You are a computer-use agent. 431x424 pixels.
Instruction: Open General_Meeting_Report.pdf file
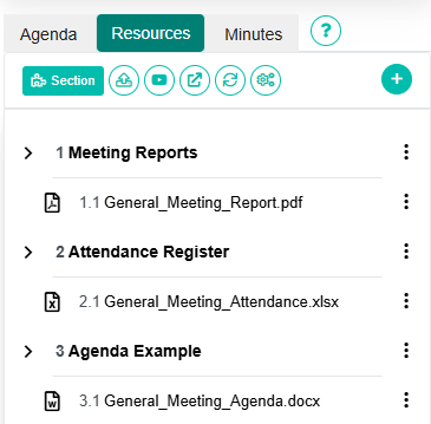(x=191, y=203)
